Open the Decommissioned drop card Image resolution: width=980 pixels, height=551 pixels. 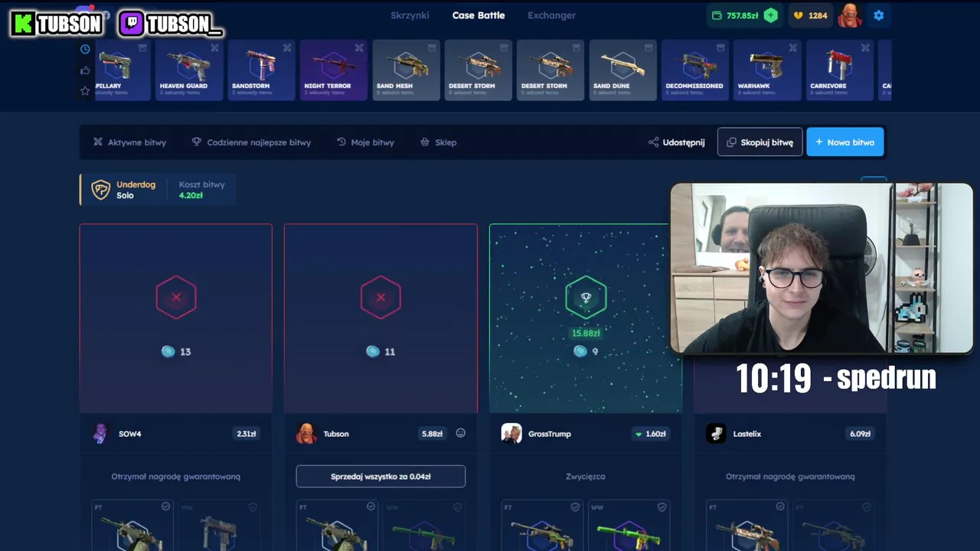(x=694, y=70)
